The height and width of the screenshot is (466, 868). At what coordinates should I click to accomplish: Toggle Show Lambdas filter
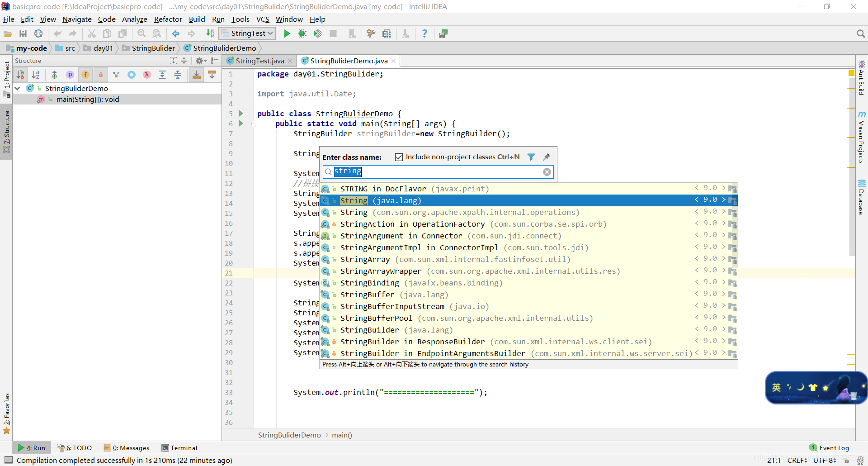pyautogui.click(x=147, y=75)
